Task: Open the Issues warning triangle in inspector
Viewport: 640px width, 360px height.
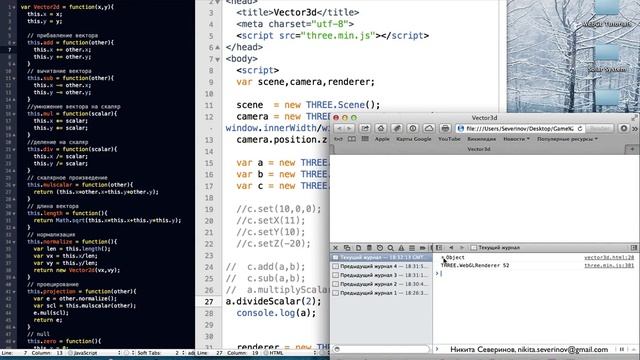Action: 401,248
